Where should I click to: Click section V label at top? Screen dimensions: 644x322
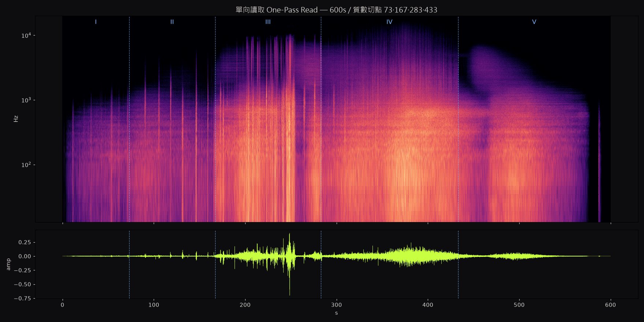tap(534, 22)
